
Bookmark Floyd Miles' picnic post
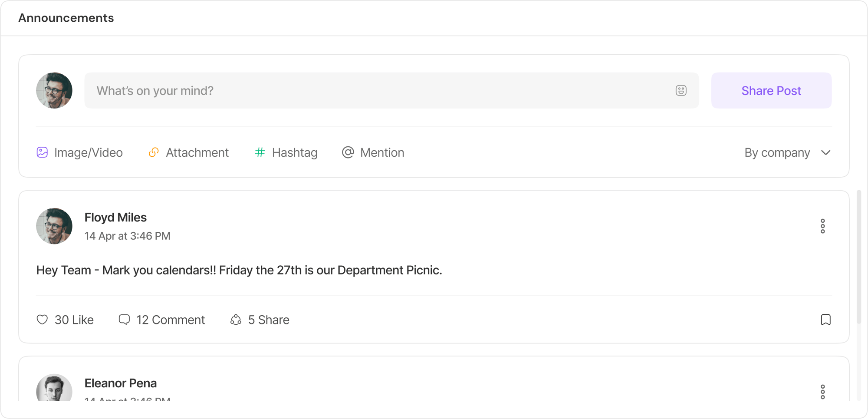[x=825, y=320]
